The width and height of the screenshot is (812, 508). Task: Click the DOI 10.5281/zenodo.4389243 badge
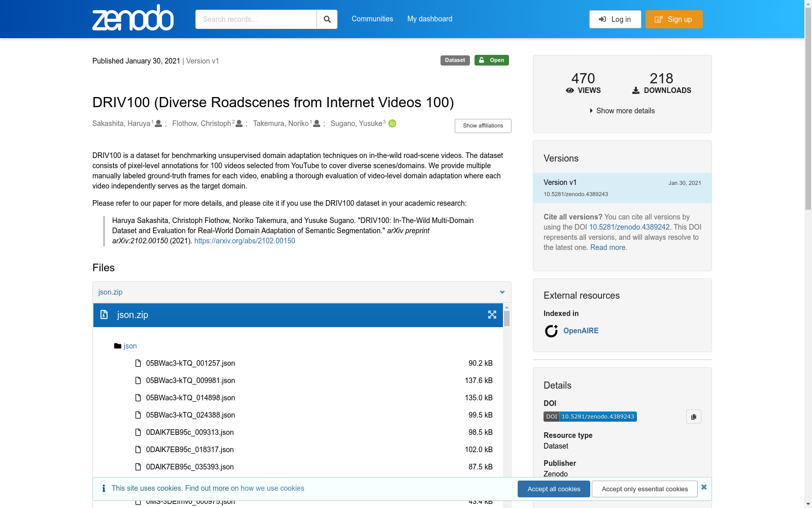[590, 417]
